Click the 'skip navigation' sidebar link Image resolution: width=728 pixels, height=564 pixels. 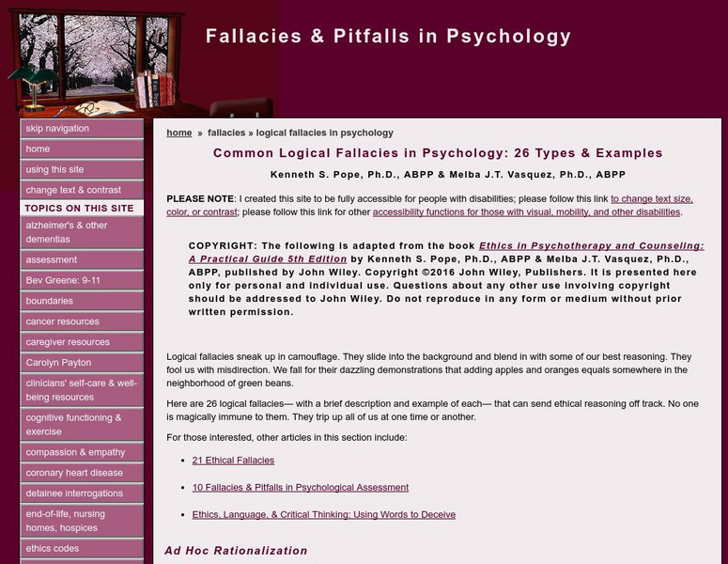click(x=82, y=129)
